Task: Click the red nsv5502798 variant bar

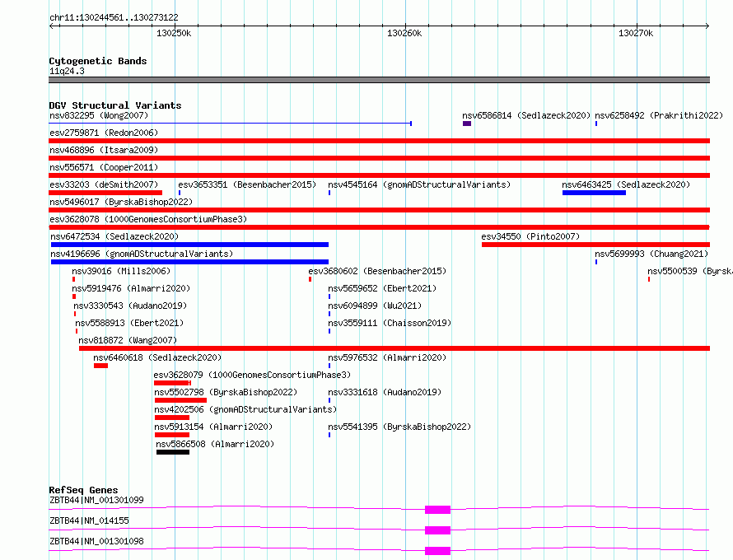Action: coord(180,400)
